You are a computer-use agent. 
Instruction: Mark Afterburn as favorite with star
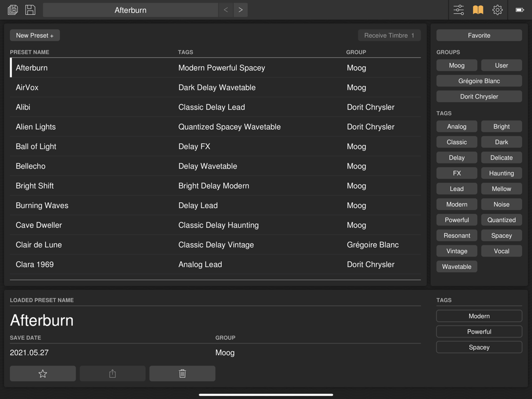(x=43, y=373)
